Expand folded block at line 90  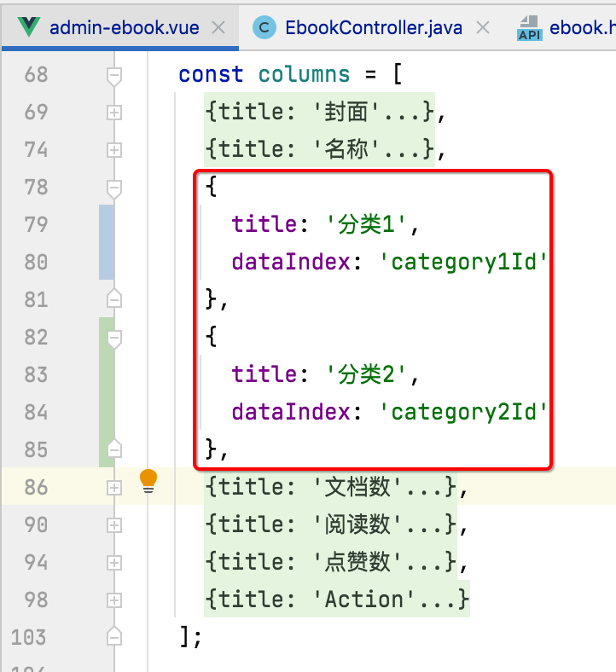(x=114, y=525)
